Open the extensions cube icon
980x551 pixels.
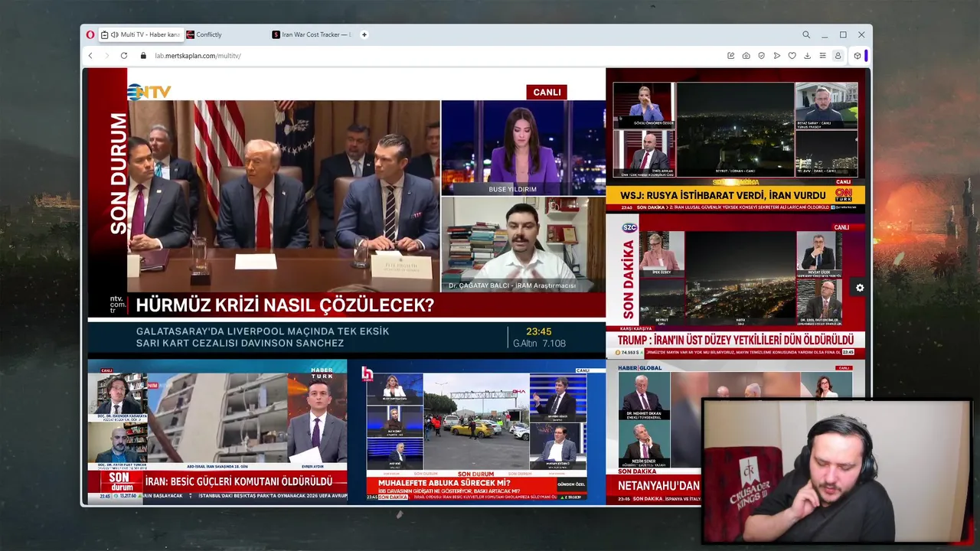(x=857, y=56)
